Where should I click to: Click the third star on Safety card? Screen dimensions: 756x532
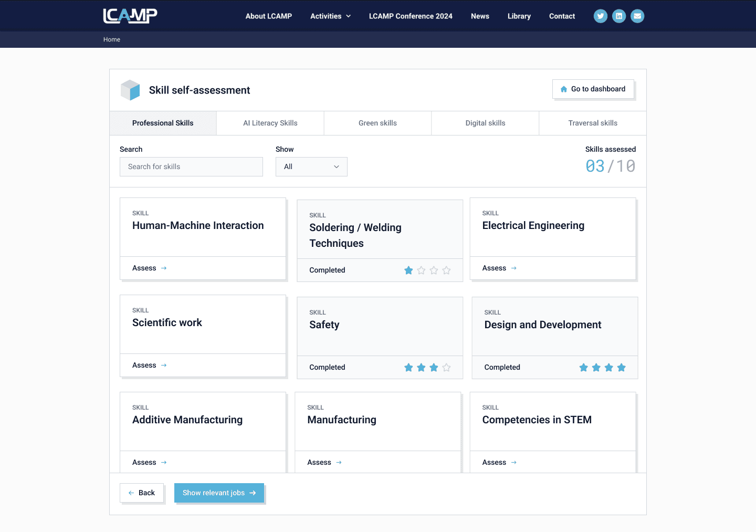point(434,367)
